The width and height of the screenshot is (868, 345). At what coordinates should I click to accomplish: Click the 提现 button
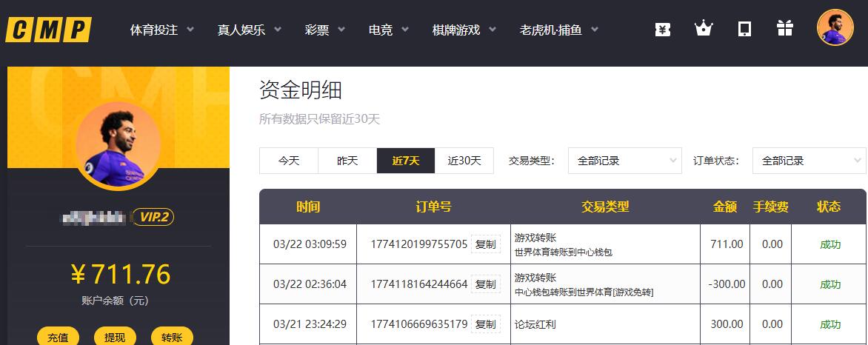pyautogui.click(x=115, y=337)
